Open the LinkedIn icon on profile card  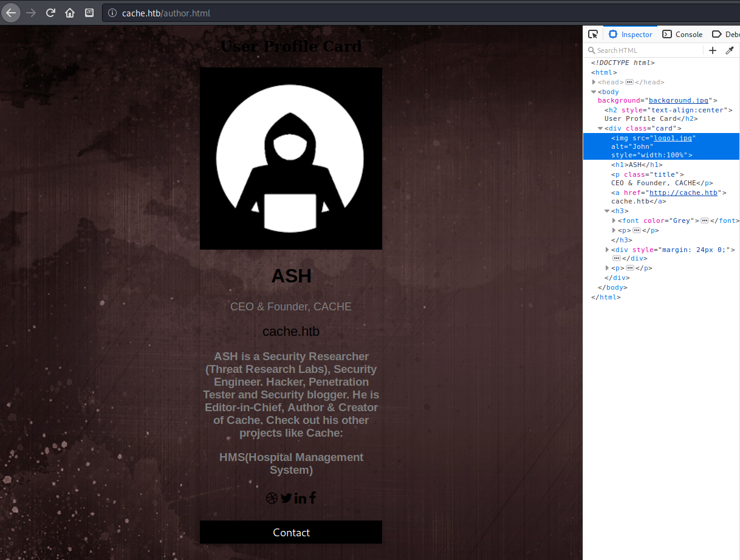coord(300,498)
